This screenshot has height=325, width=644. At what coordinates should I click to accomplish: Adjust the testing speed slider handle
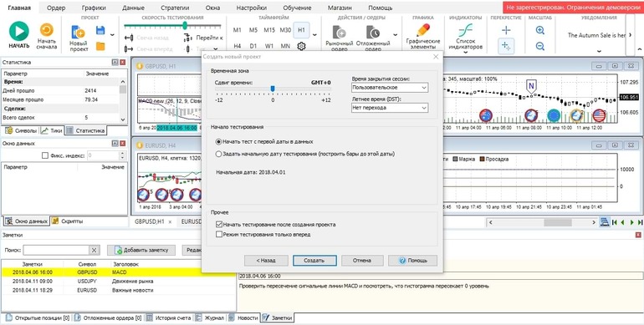pyautogui.click(x=185, y=26)
